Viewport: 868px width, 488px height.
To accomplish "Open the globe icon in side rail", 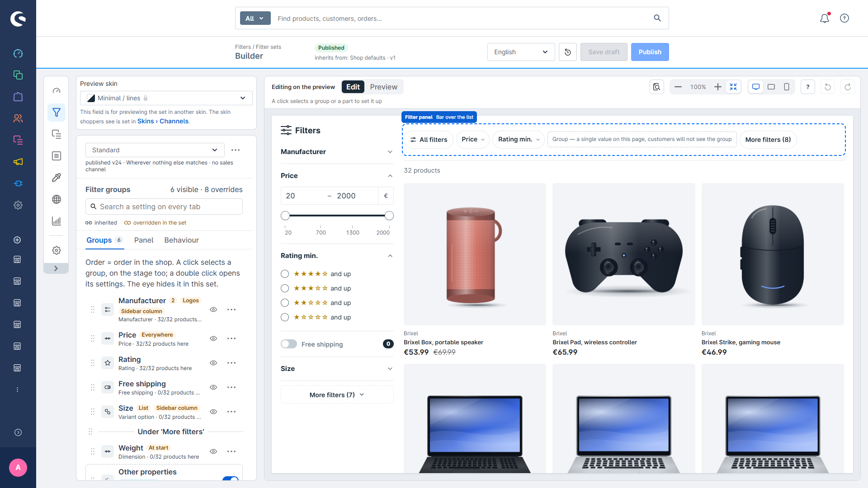I will coord(57,199).
